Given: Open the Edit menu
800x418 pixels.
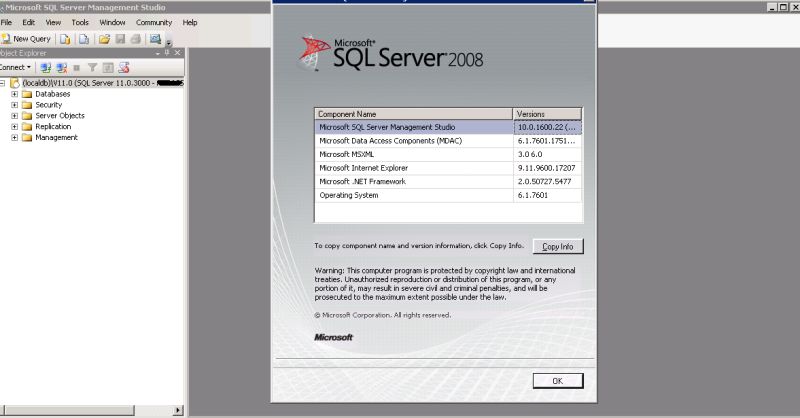Looking at the screenshot, I should click(29, 22).
